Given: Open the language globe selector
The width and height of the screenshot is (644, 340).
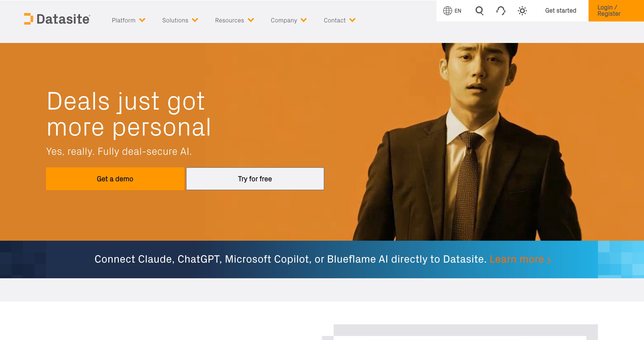Looking at the screenshot, I should (447, 11).
